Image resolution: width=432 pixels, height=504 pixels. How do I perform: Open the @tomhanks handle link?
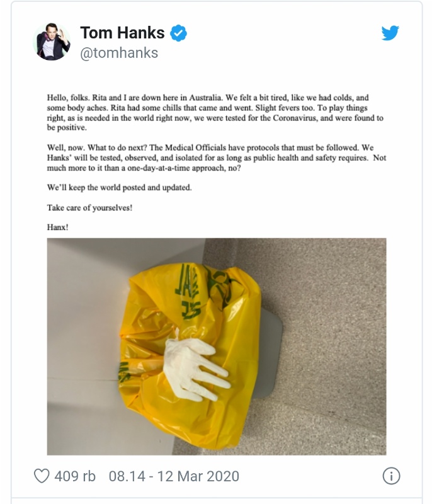(119, 53)
